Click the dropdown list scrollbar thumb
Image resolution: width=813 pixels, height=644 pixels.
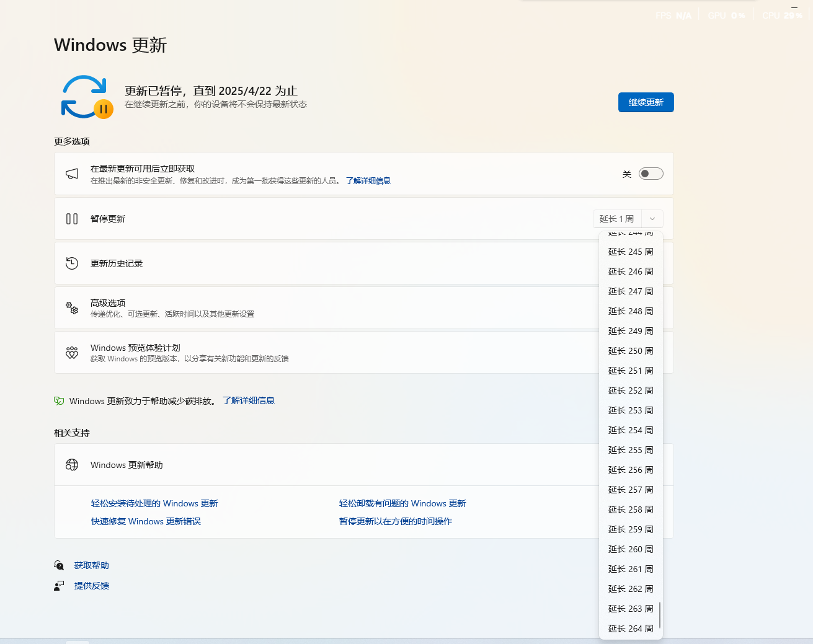coord(660,615)
